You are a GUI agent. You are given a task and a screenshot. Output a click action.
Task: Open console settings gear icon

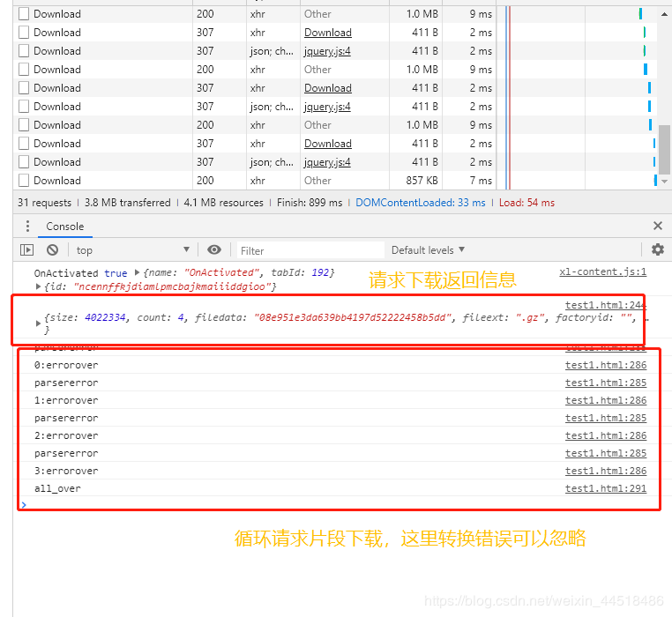tap(657, 250)
